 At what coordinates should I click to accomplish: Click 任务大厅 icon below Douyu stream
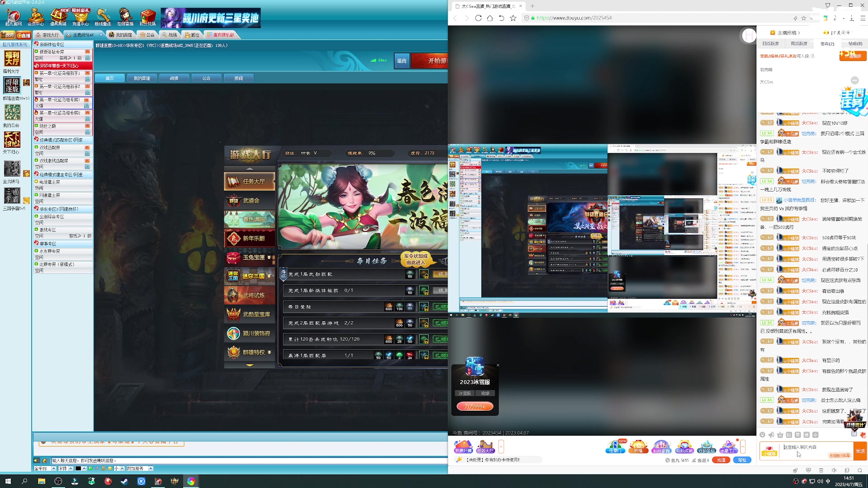tap(485, 446)
